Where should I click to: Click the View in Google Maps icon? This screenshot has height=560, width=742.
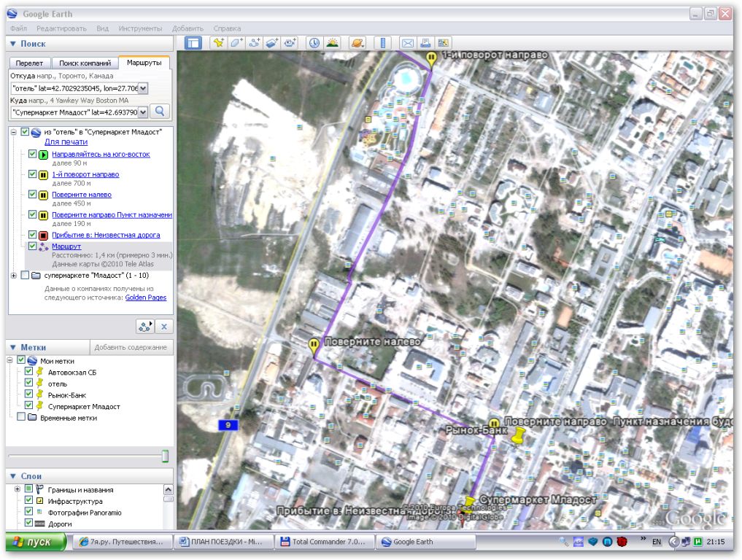pos(443,43)
